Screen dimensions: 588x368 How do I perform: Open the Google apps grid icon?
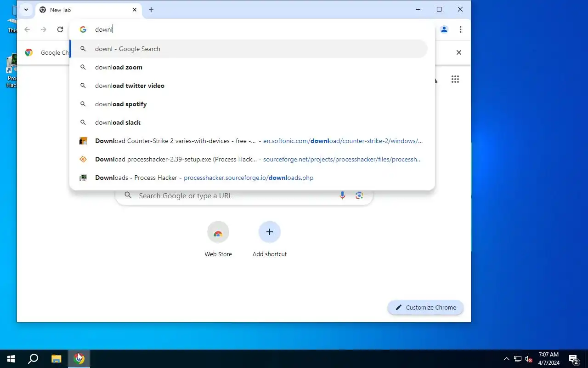coord(455,80)
